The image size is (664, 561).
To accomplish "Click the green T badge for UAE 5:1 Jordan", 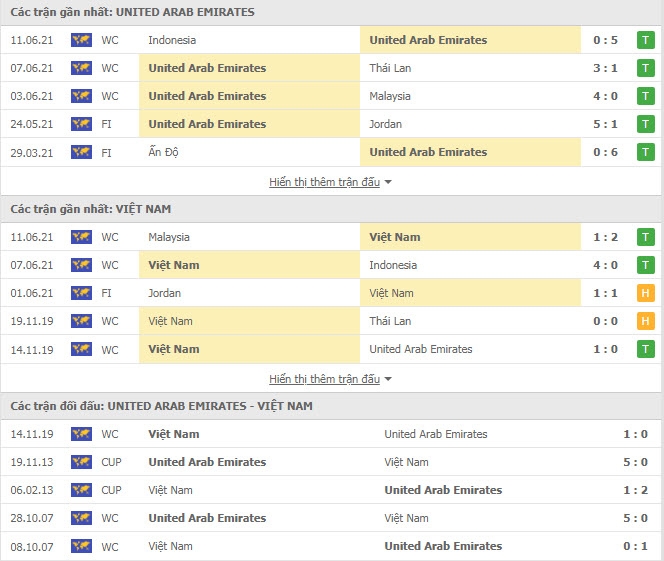I will click(x=645, y=124).
